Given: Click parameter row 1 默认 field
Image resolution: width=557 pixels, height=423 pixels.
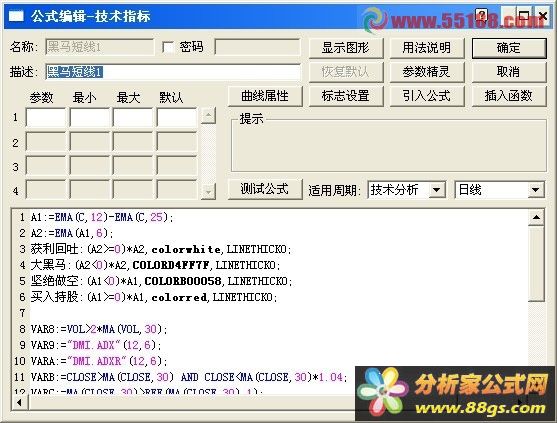Looking at the screenshot, I should point(177,118).
